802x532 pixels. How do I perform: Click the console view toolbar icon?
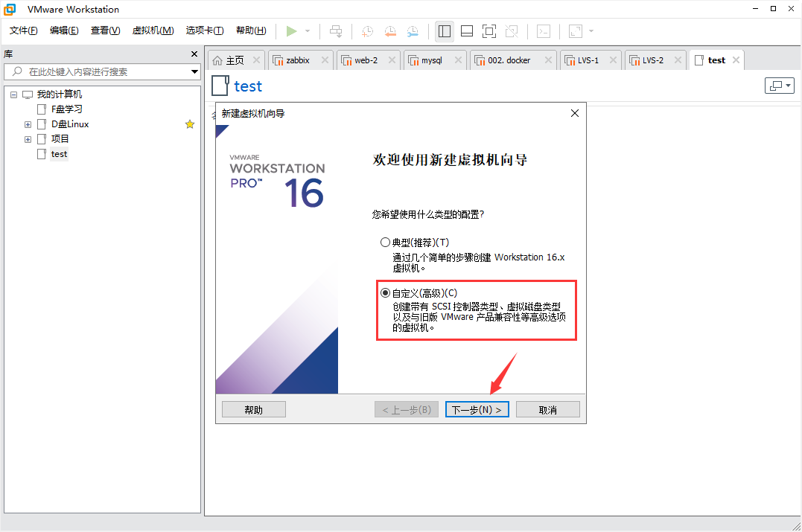click(543, 31)
